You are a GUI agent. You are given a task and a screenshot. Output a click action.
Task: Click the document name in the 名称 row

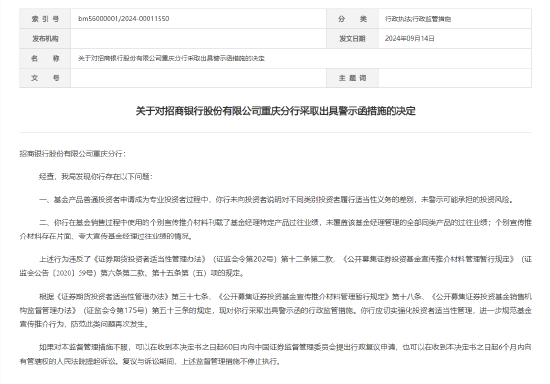click(171, 58)
